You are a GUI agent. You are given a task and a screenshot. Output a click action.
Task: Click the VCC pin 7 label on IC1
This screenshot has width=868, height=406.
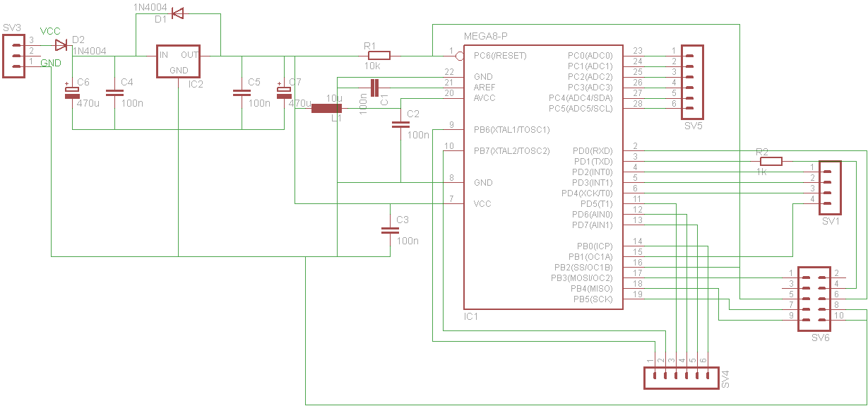click(482, 204)
